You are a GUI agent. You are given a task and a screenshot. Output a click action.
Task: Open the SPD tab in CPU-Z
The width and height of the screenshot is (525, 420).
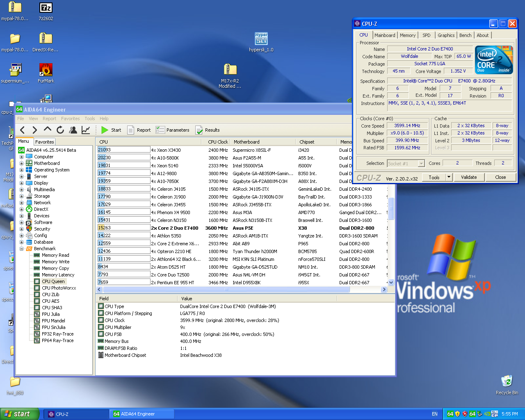(x=427, y=35)
